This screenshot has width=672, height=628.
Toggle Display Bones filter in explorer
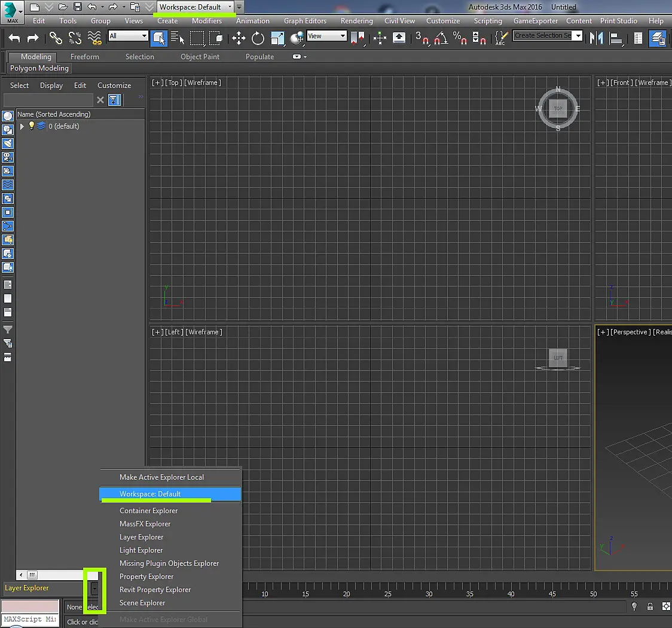[x=8, y=226]
